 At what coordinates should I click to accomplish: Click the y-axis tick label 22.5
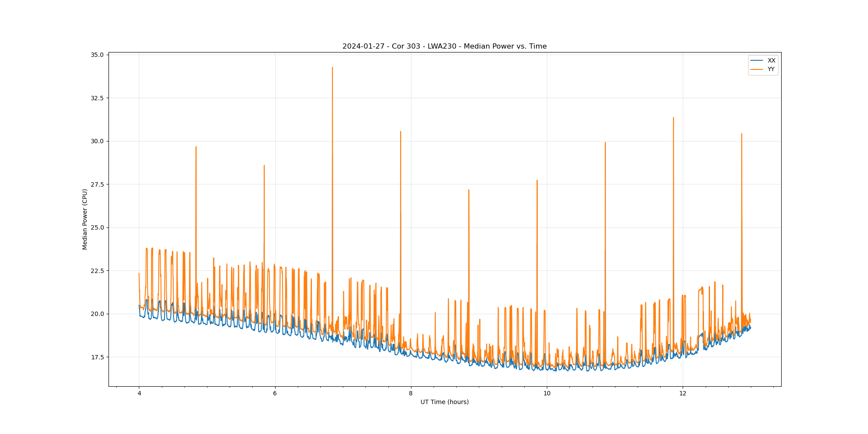click(x=97, y=271)
